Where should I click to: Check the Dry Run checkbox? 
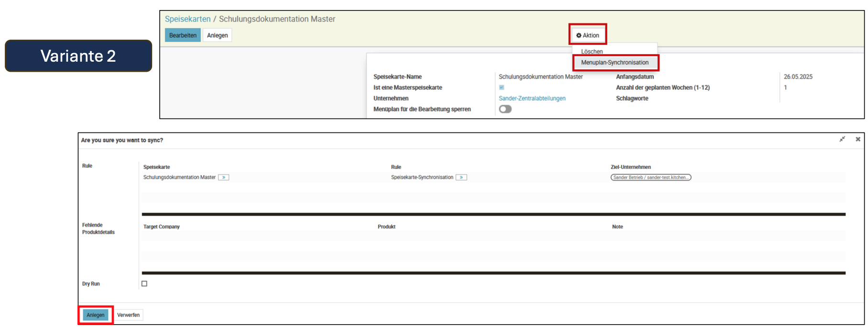[144, 283]
